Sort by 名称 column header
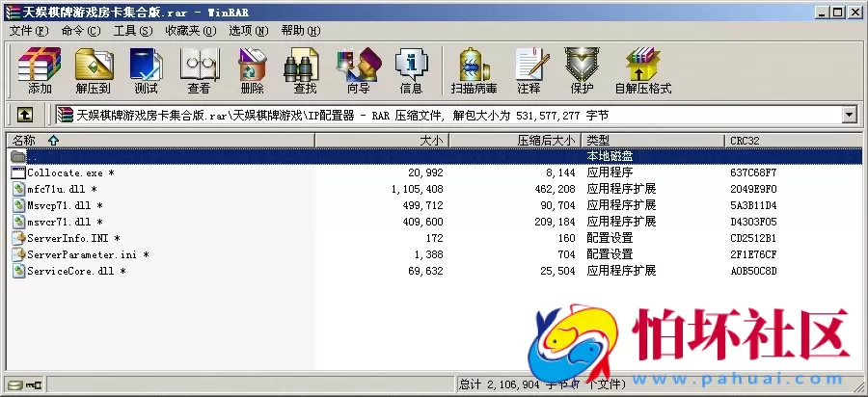 [160, 141]
